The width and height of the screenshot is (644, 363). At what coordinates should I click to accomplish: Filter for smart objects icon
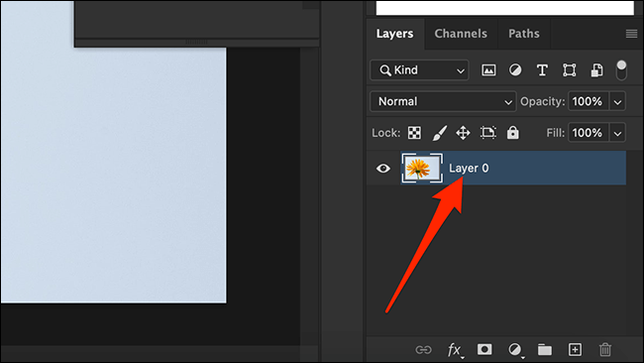pos(596,70)
